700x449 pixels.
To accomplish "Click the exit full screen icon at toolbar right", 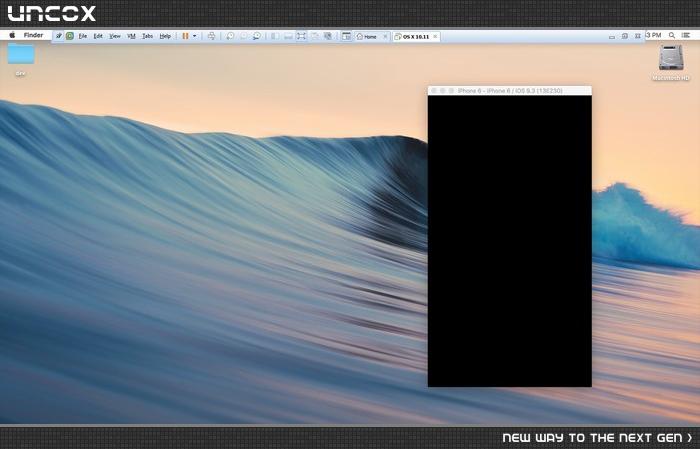I will [638, 36].
